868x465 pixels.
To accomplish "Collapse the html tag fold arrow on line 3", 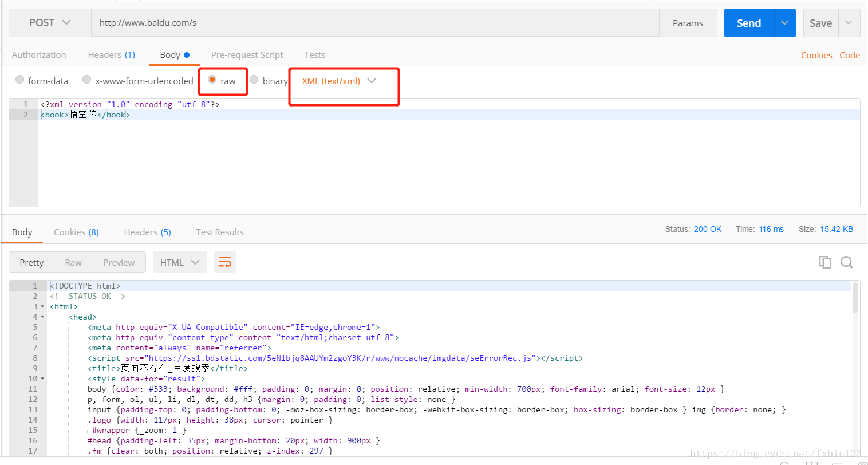I will tap(42, 307).
